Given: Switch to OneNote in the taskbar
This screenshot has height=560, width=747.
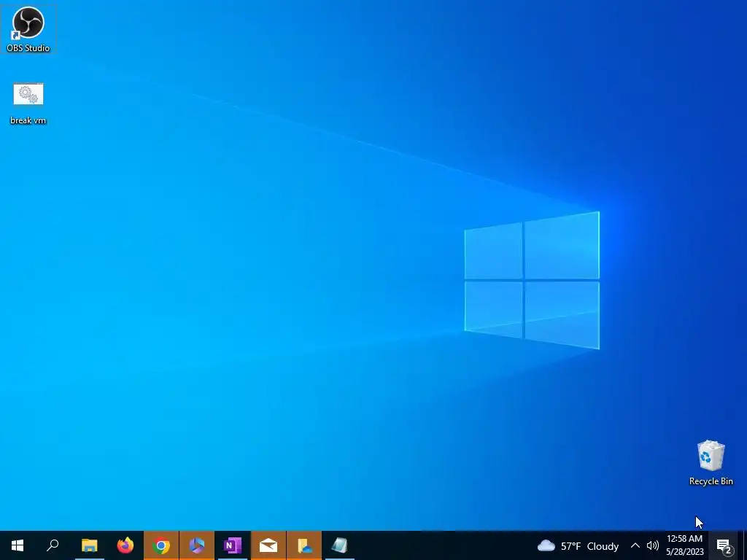Looking at the screenshot, I should pos(233,545).
